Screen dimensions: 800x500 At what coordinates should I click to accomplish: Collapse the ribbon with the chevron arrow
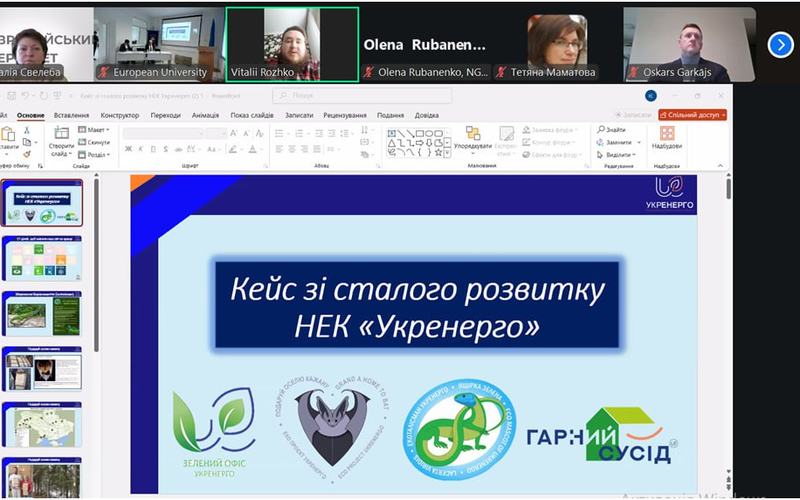(720, 165)
